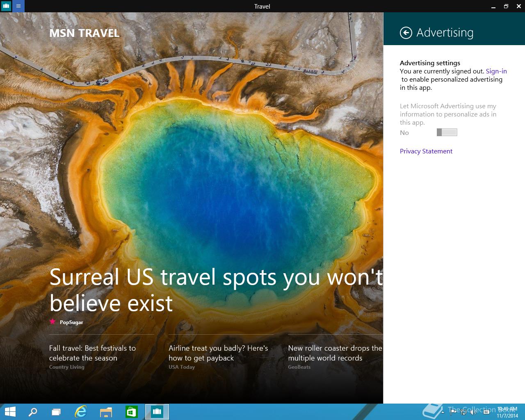The width and height of the screenshot is (525, 420).
Task: Launch Internet Explorer from taskbar
Action: [x=81, y=412]
